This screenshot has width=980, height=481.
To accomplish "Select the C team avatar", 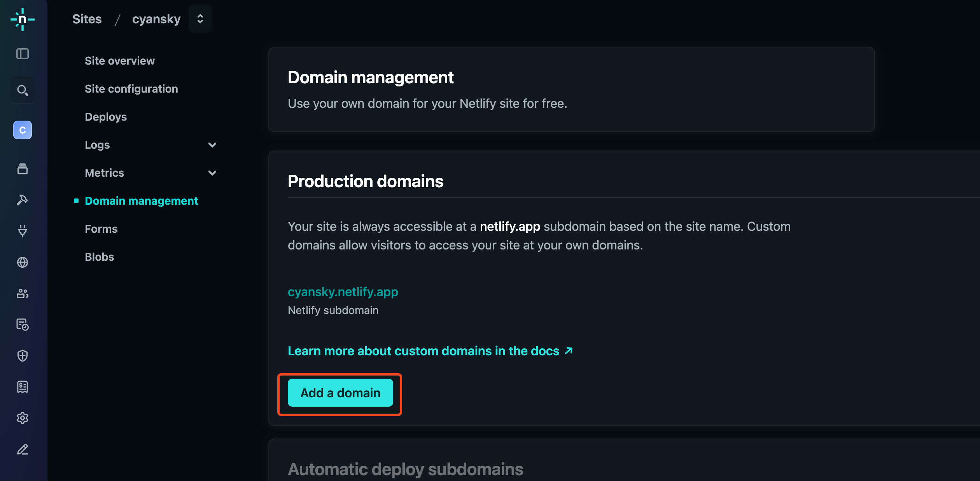I will (23, 130).
